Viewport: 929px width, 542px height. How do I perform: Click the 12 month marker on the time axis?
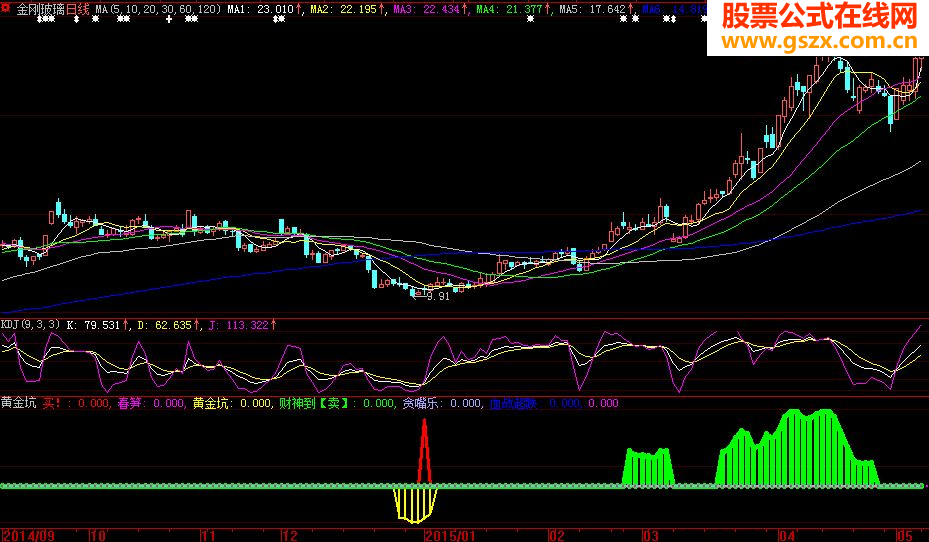point(289,536)
